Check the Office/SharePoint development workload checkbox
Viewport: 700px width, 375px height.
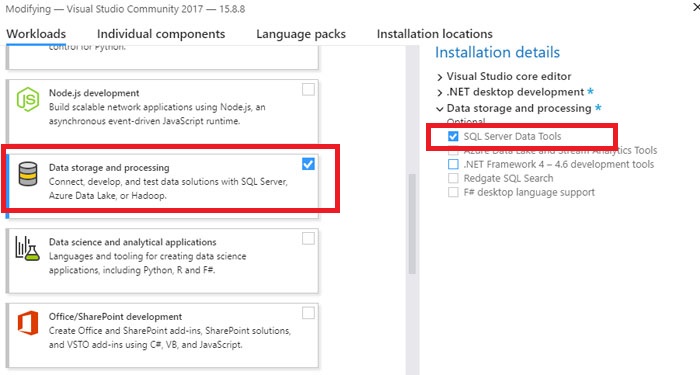pos(308,313)
